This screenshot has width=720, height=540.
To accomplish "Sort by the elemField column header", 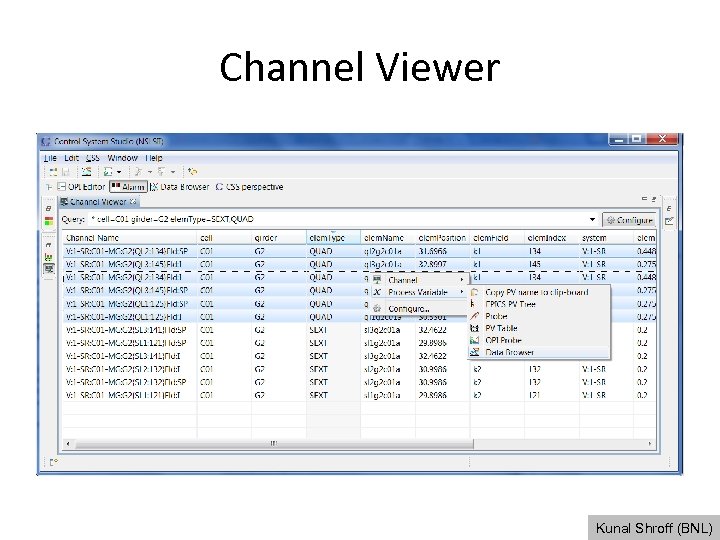I will 497,238.
